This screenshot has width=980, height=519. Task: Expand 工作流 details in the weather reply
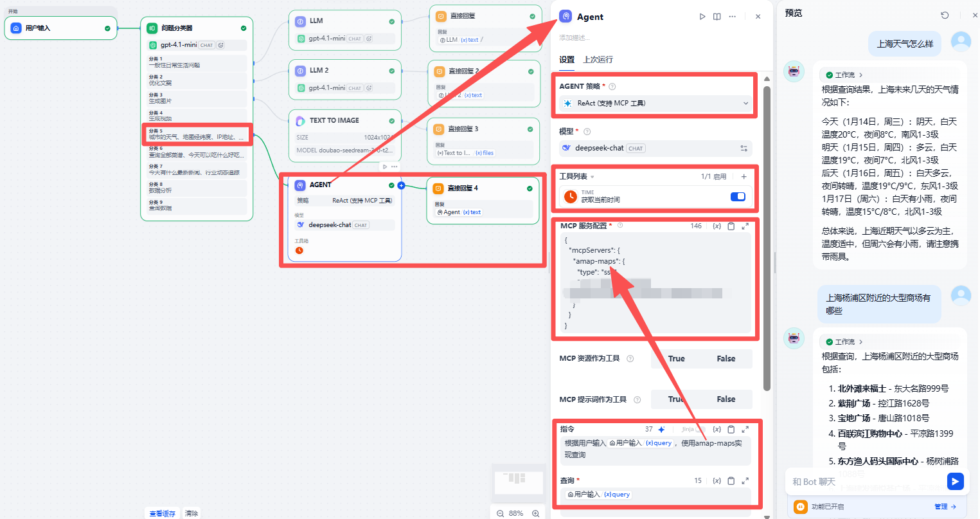point(844,75)
